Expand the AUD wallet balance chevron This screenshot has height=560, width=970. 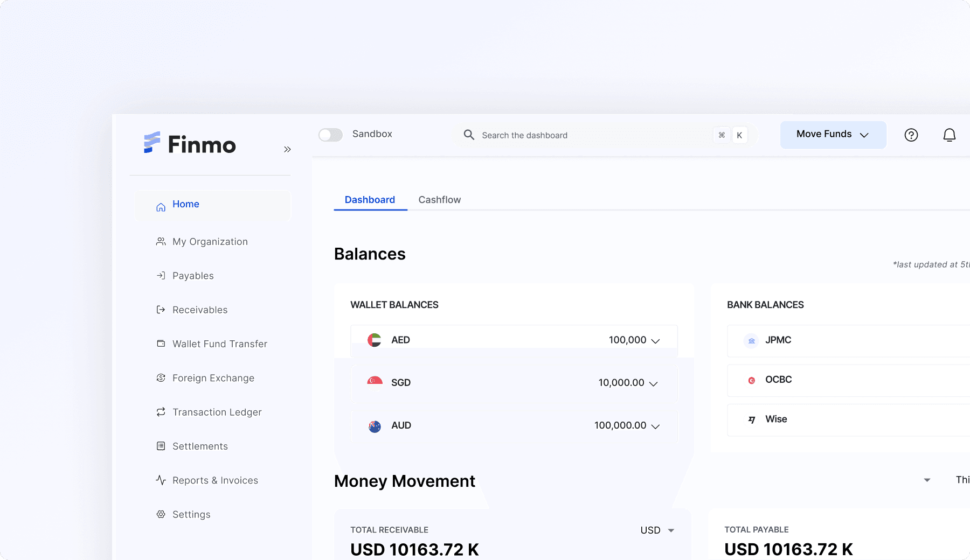click(655, 426)
